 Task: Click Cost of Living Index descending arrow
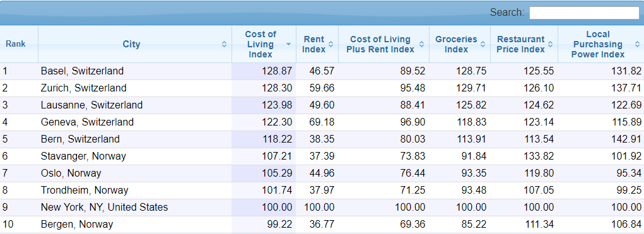pyautogui.click(x=289, y=44)
